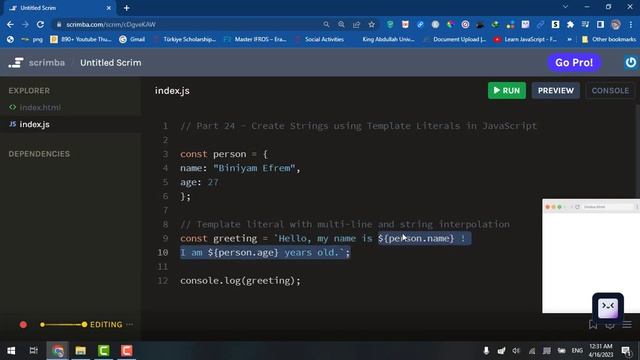Open File Explorer from the taskbar
The width and height of the screenshot is (640, 360).
(x=80, y=351)
